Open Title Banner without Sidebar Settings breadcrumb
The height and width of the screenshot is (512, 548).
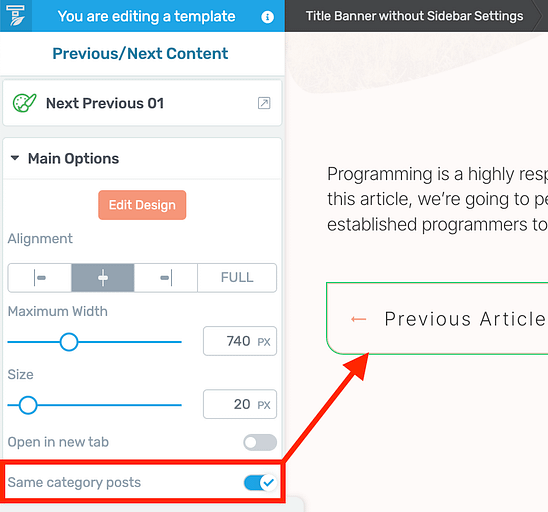[x=414, y=16]
